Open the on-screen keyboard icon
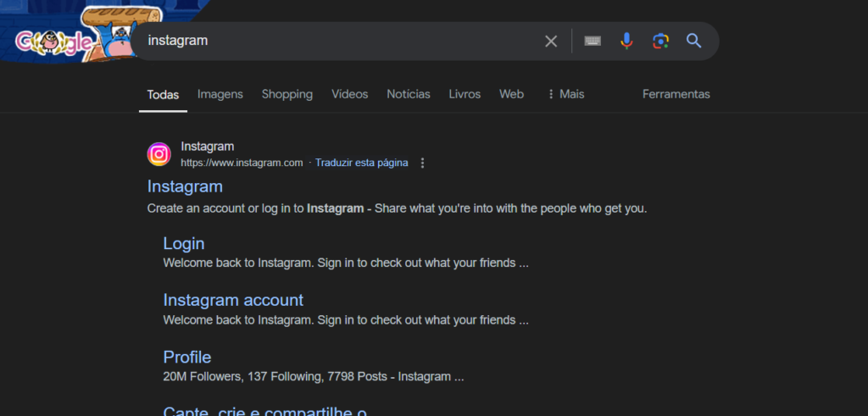This screenshot has width=868, height=416. (593, 41)
